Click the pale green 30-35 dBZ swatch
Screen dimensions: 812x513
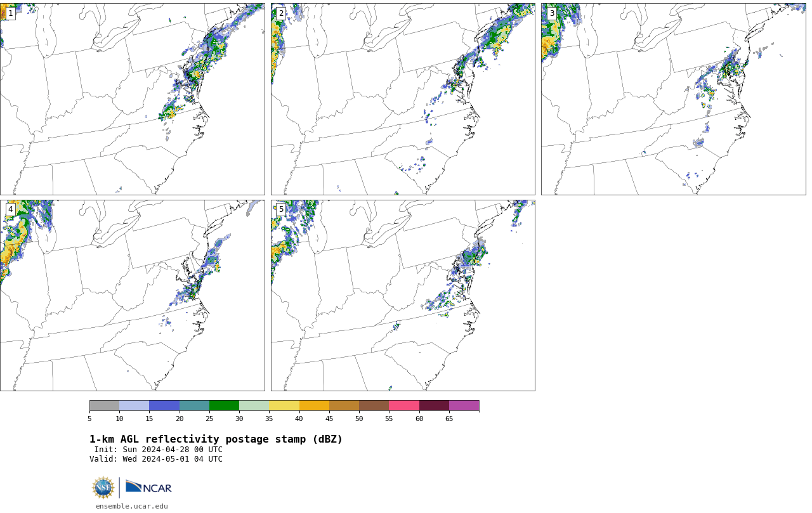tap(254, 406)
